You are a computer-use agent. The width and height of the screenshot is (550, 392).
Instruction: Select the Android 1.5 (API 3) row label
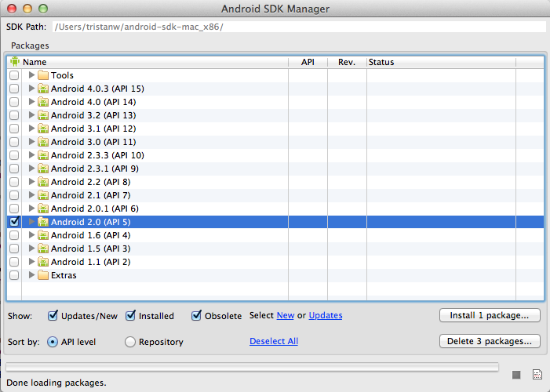coord(90,249)
